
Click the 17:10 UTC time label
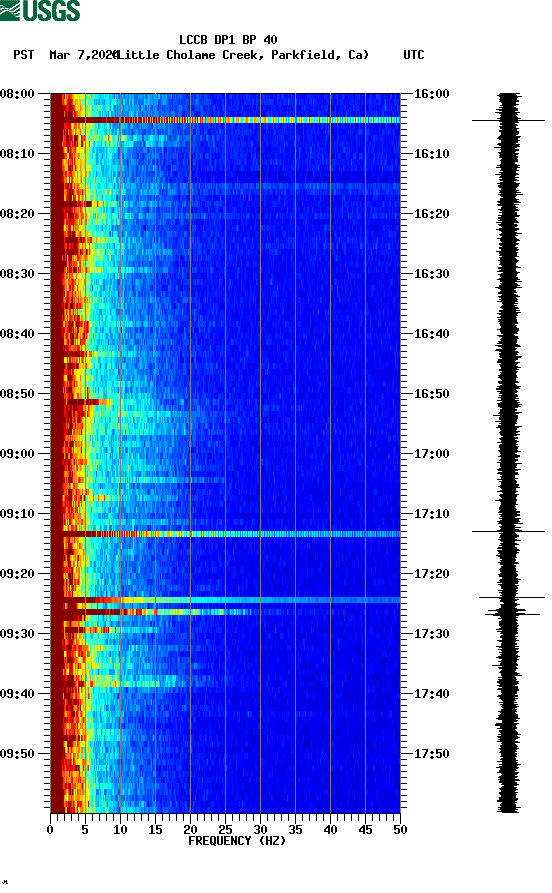(431, 514)
